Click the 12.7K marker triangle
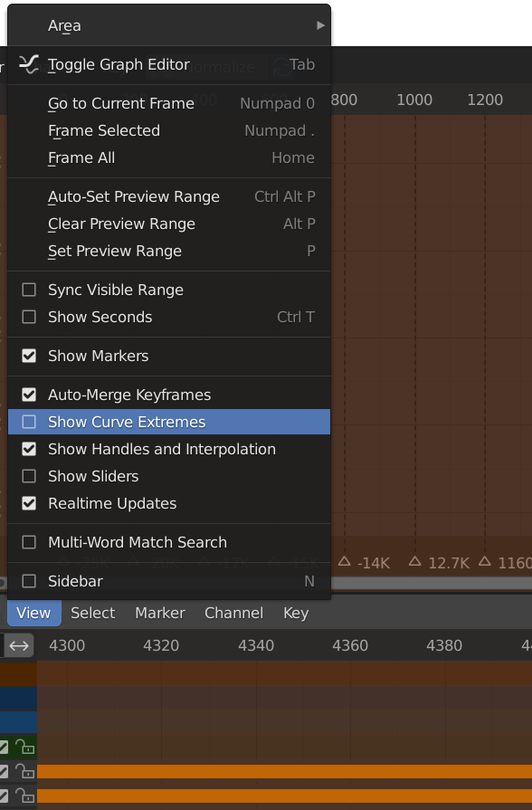Screen dimensions: 532x810 click(x=414, y=561)
